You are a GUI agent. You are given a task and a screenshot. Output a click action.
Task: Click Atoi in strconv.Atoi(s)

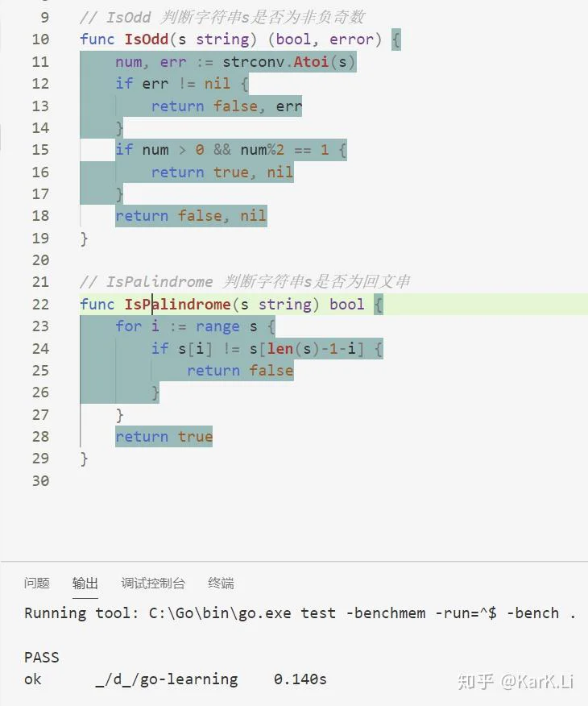pyautogui.click(x=311, y=61)
